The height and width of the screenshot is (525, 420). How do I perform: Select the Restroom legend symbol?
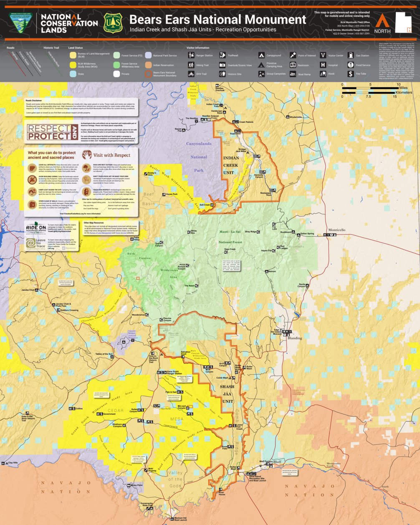click(x=292, y=65)
